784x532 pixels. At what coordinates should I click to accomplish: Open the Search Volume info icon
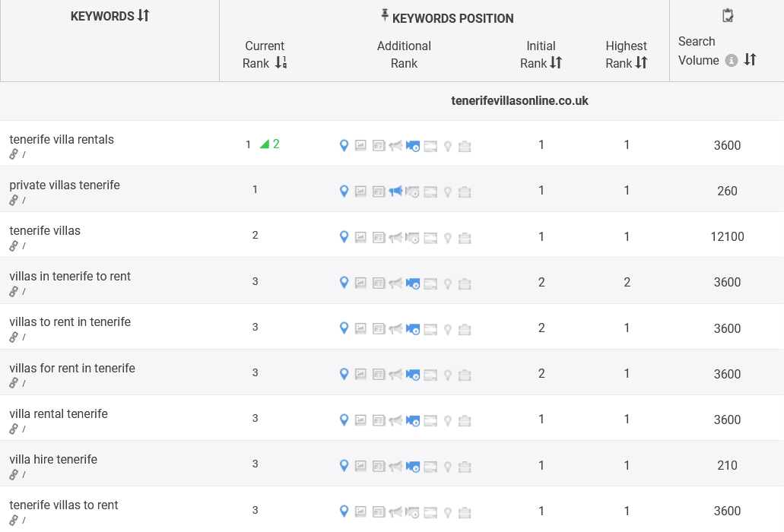coord(731,61)
